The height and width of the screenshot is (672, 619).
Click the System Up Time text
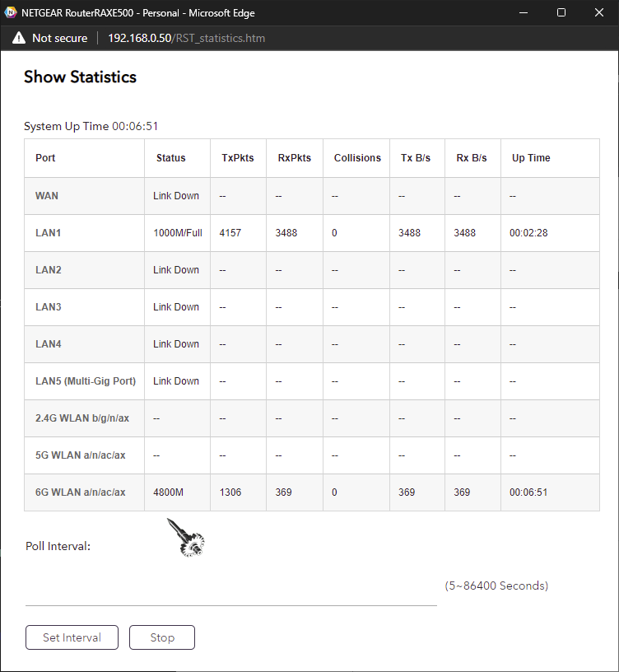click(x=91, y=126)
